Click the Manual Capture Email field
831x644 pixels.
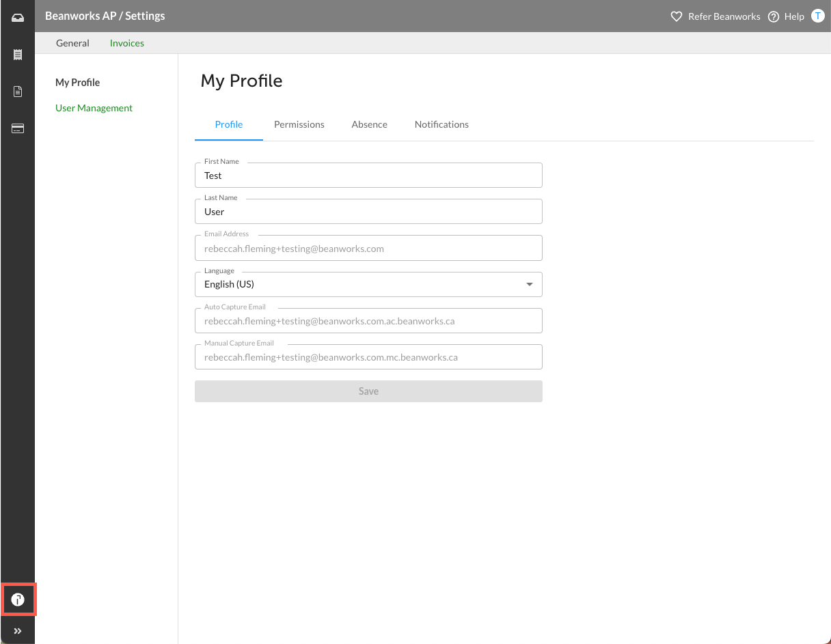[368, 356]
